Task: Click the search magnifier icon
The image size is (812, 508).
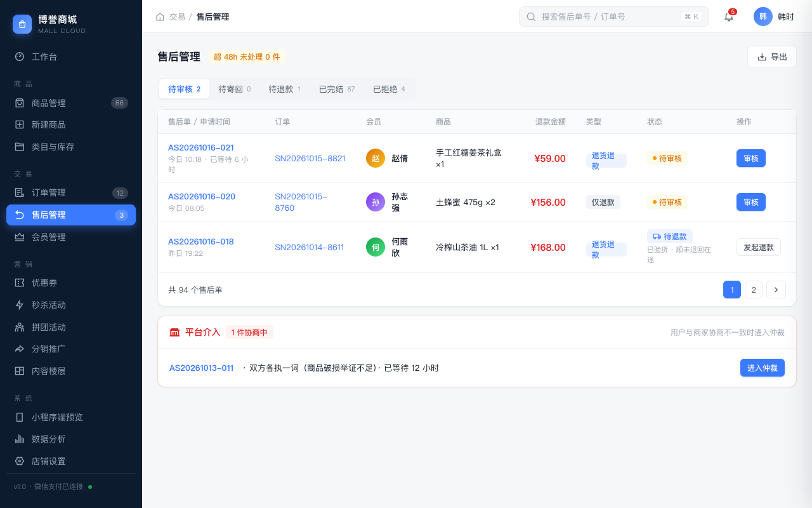Action: pos(531,17)
